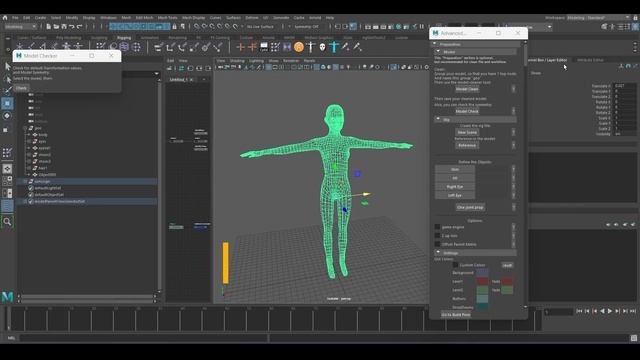
Task: Activate the Lasso select tool
Action: pos(7,78)
